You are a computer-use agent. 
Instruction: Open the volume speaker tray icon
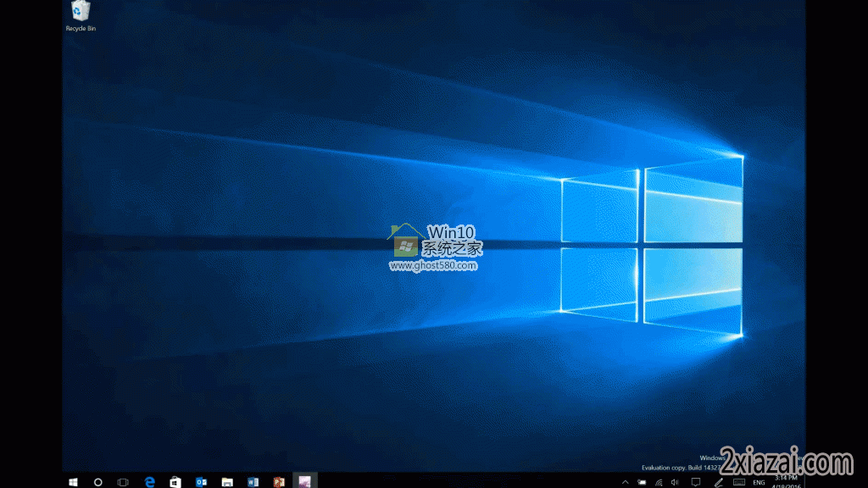pyautogui.click(x=675, y=482)
